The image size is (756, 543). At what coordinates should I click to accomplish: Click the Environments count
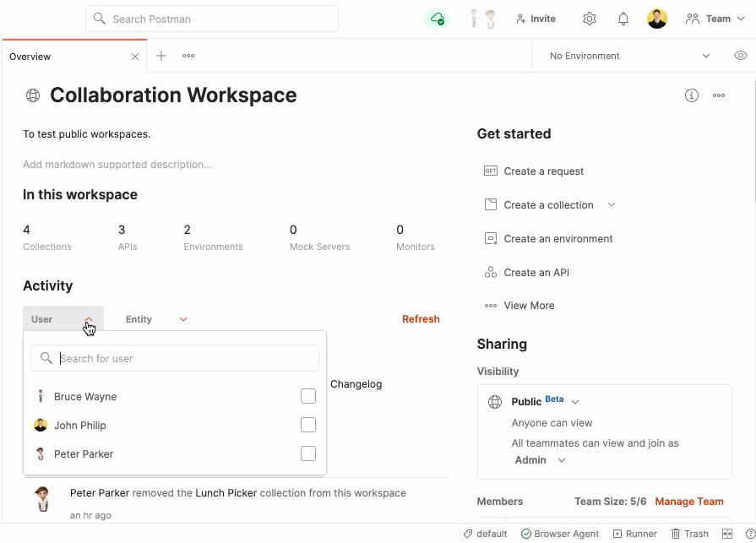coord(213,237)
